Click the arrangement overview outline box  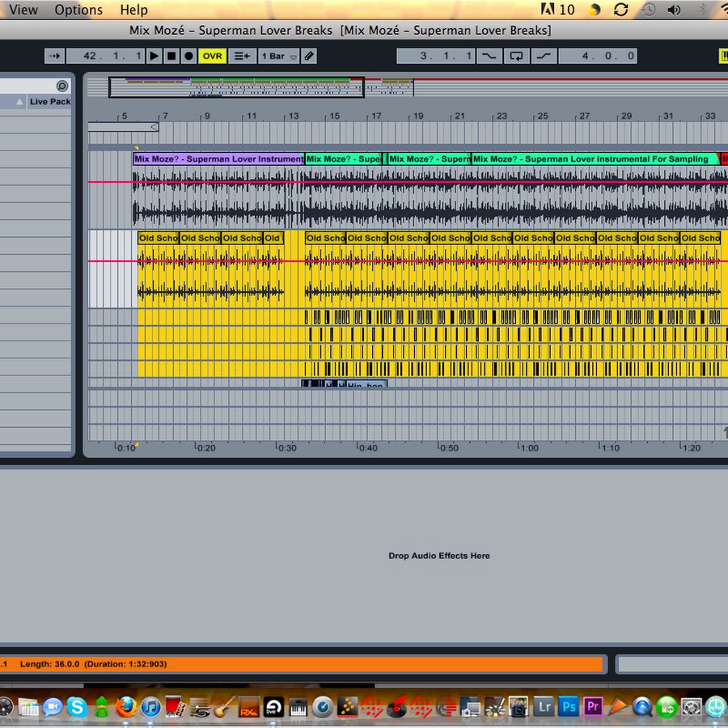click(236, 87)
